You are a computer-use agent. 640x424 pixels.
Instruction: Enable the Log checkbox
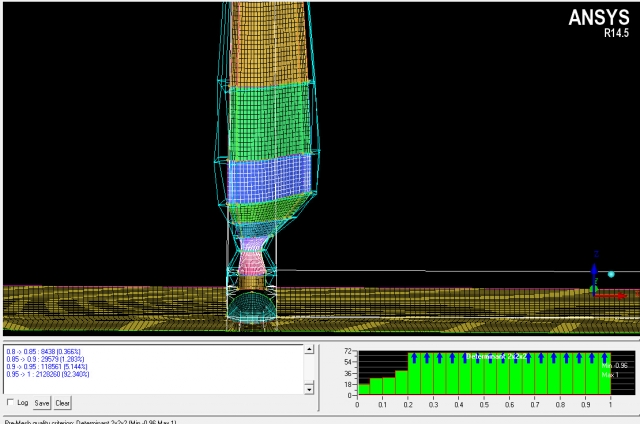(10, 403)
